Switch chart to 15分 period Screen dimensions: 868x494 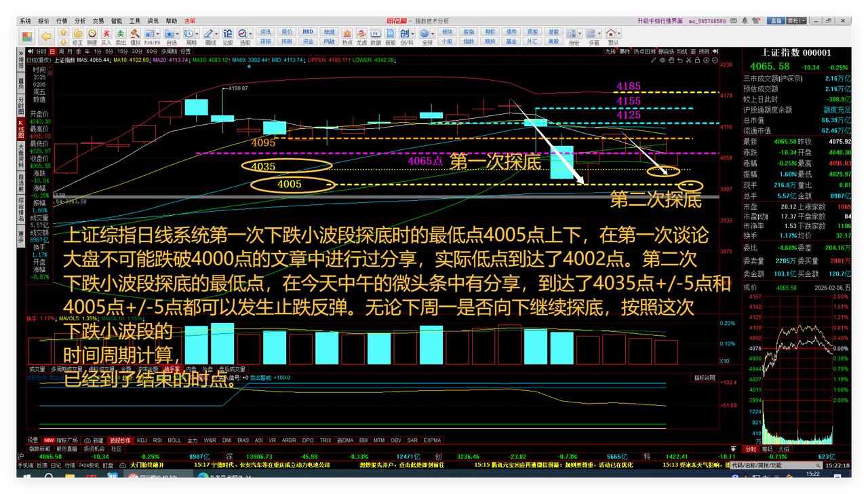(x=123, y=52)
